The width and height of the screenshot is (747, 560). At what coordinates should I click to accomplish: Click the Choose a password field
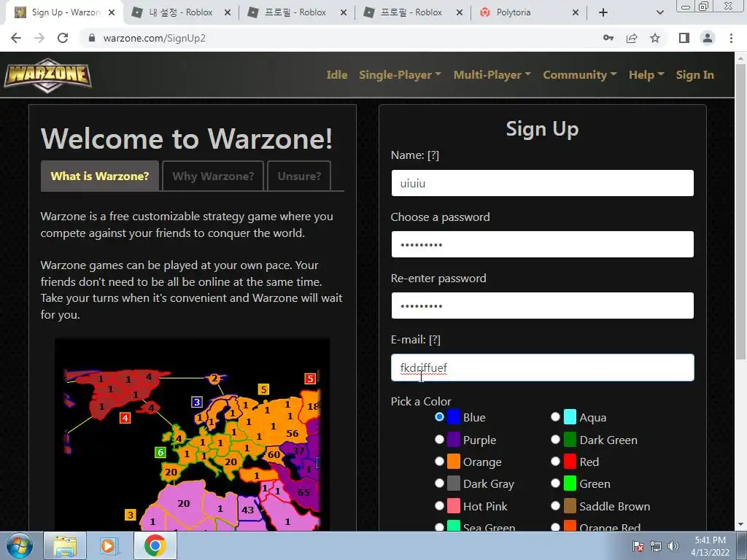tap(543, 244)
